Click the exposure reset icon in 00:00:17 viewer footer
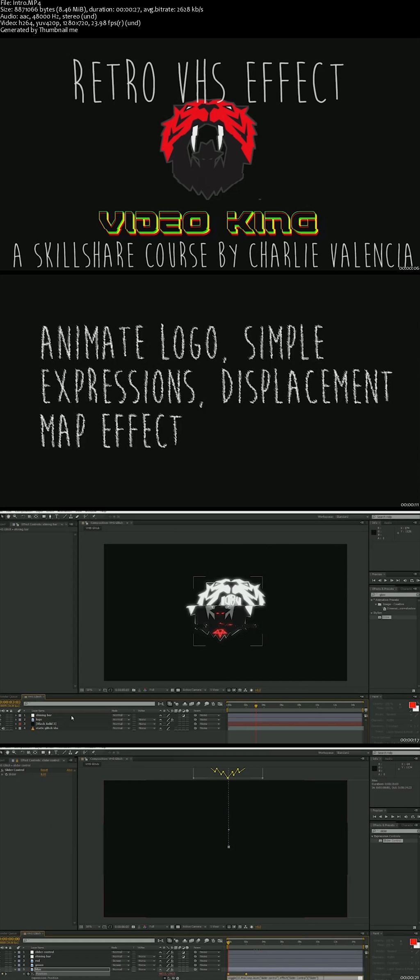This screenshot has width=420, height=980. click(x=251, y=690)
